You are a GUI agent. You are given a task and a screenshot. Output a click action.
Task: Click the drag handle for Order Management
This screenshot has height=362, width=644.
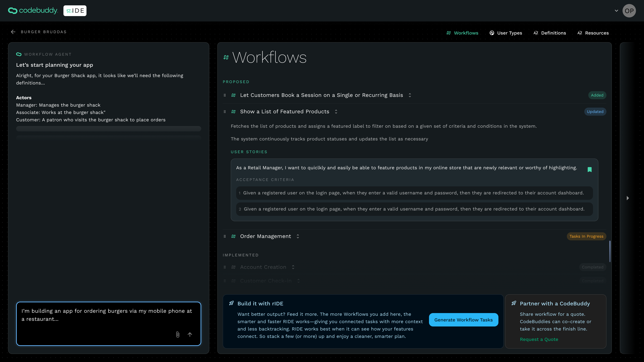(225, 236)
